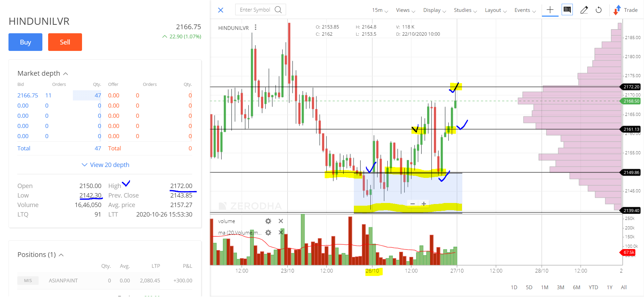The image size is (644, 297).
Task: Click the last price 2166.75 header
Action: point(188,27)
